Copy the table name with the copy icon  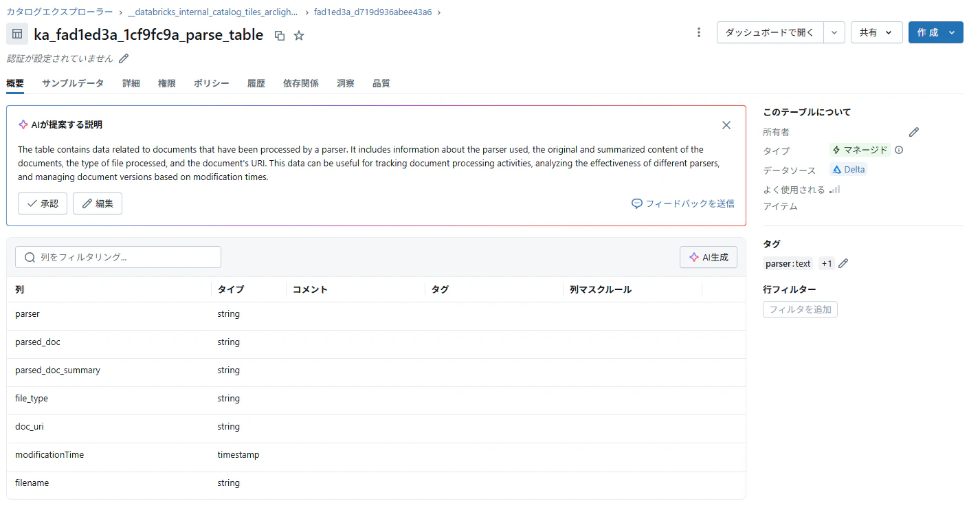click(x=280, y=35)
